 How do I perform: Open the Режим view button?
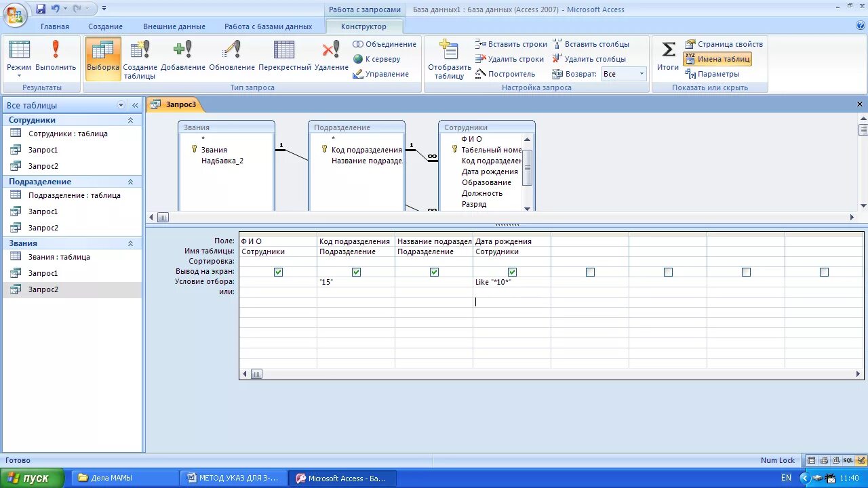[19, 59]
